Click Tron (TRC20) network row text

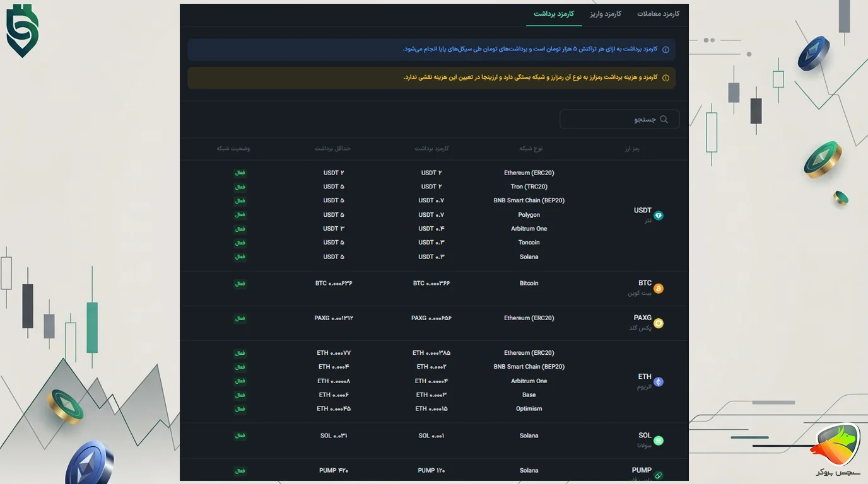(529, 187)
